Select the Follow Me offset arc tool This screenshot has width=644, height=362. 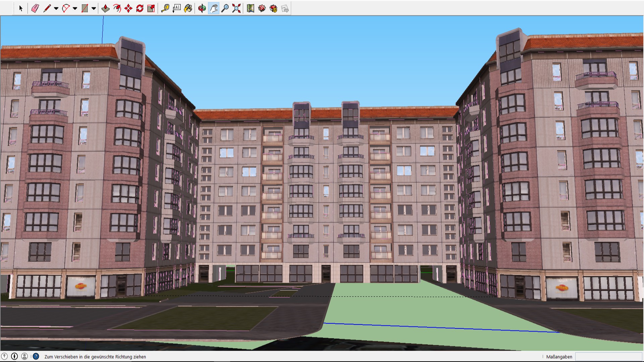click(x=117, y=8)
